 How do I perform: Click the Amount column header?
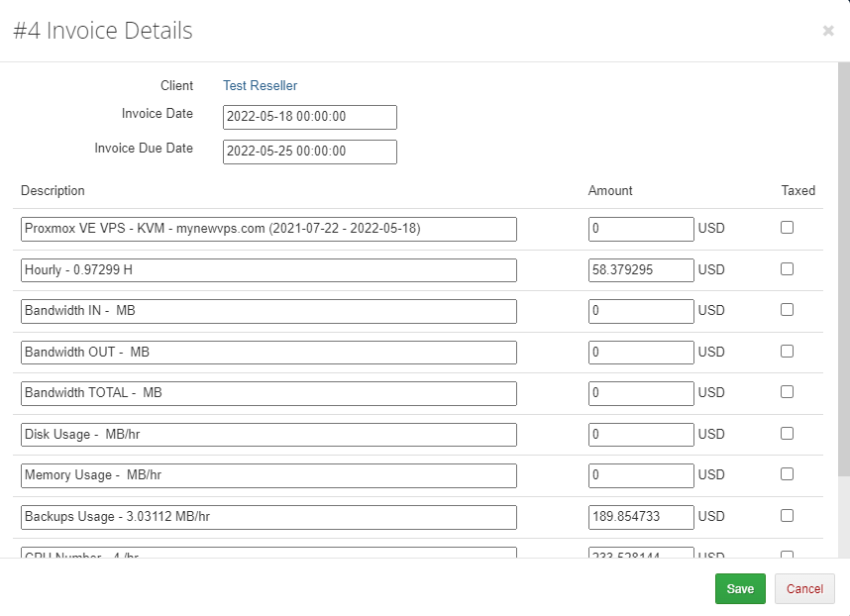610,191
